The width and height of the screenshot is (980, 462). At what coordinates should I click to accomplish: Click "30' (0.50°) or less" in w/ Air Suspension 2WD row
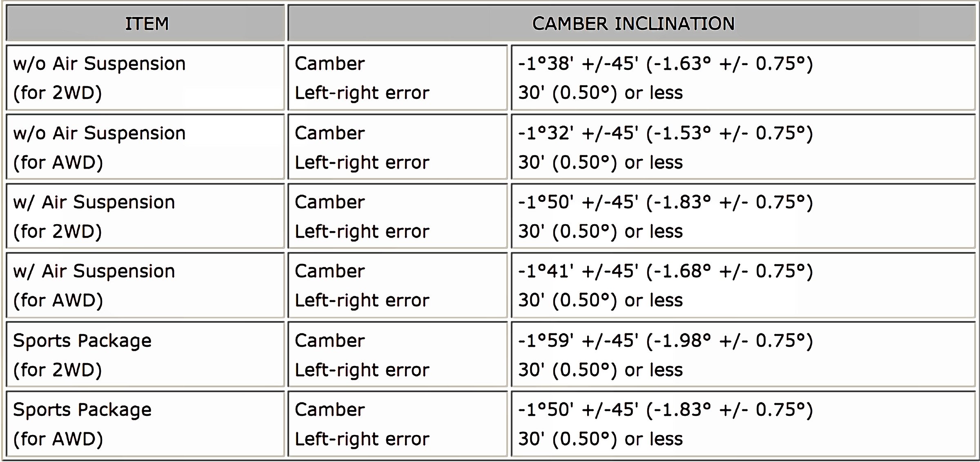pos(600,232)
